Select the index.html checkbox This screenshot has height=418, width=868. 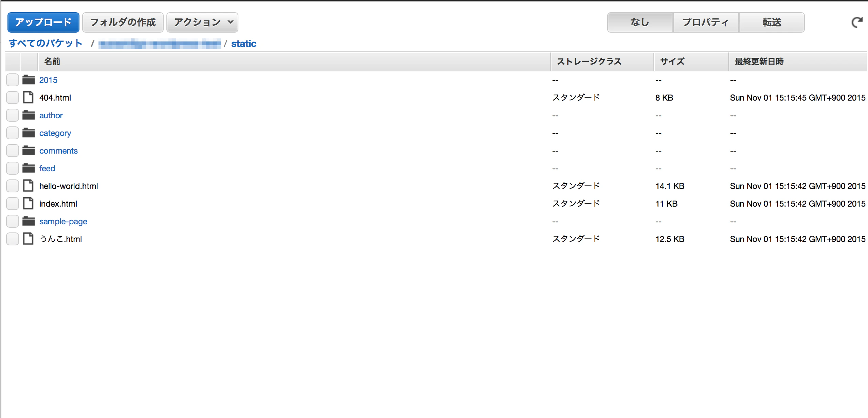pos(13,204)
